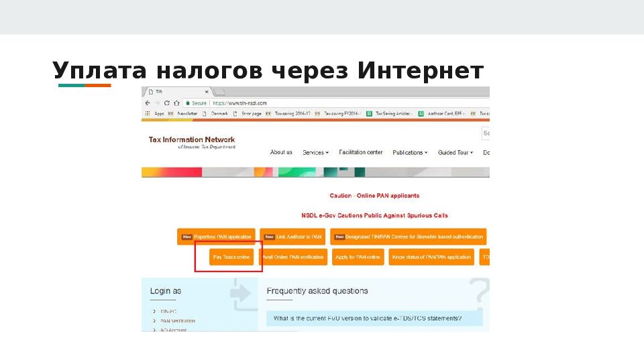Open the About us menu item

pyautogui.click(x=281, y=152)
